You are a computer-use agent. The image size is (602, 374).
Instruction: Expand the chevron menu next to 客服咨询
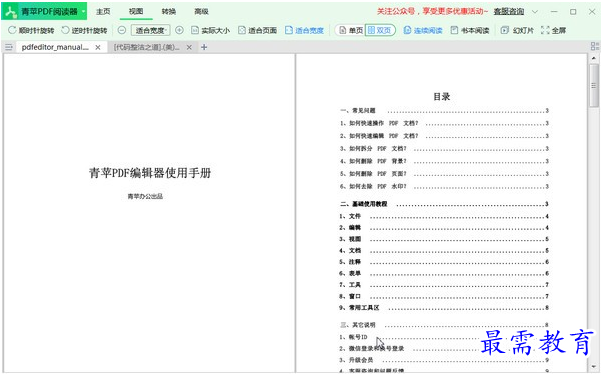[535, 12]
